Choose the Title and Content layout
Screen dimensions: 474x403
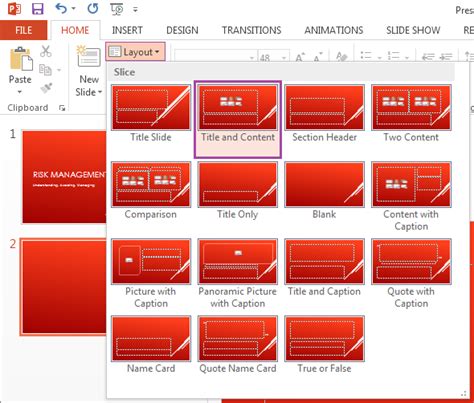coord(238,119)
